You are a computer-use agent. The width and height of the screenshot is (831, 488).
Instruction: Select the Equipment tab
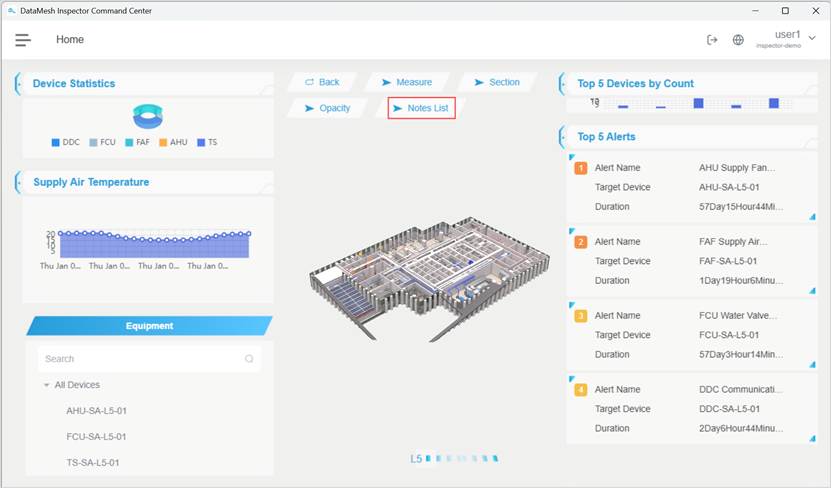149,326
